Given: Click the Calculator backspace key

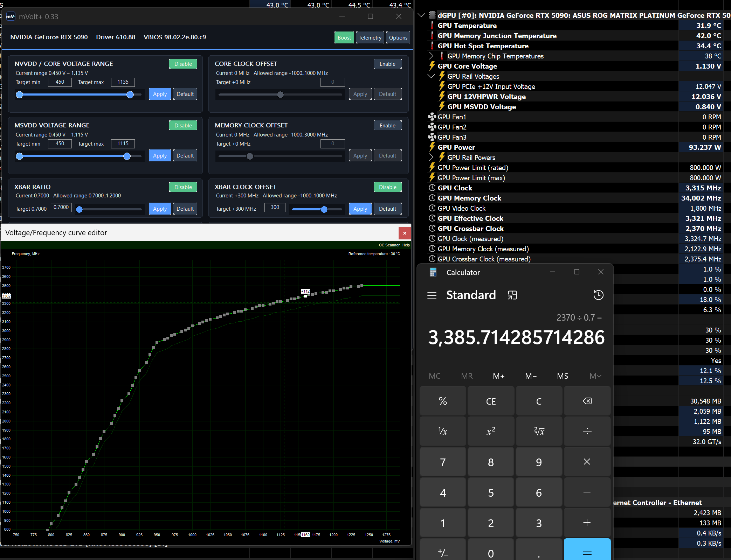Looking at the screenshot, I should click(587, 401).
